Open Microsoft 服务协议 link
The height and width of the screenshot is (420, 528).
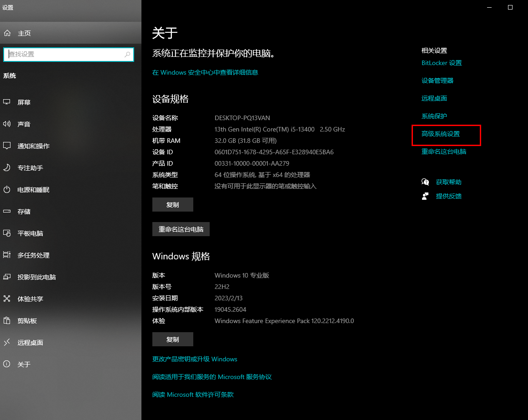click(x=212, y=377)
